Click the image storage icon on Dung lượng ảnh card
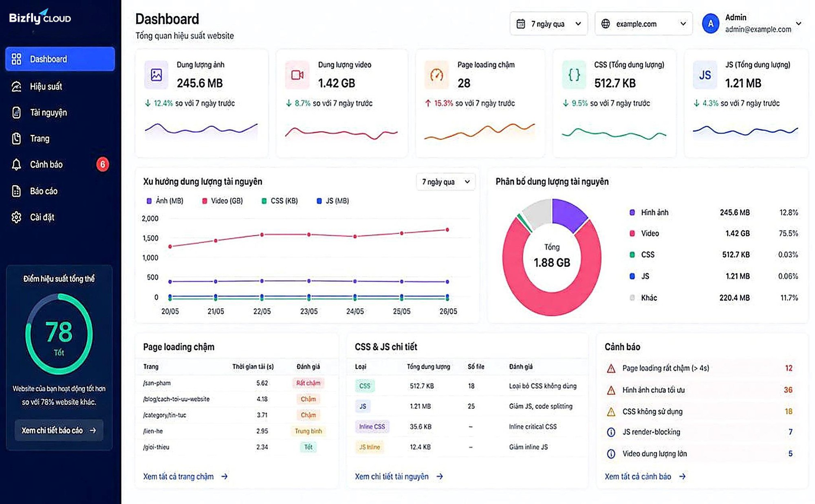Image resolution: width=815 pixels, height=504 pixels. [156, 75]
